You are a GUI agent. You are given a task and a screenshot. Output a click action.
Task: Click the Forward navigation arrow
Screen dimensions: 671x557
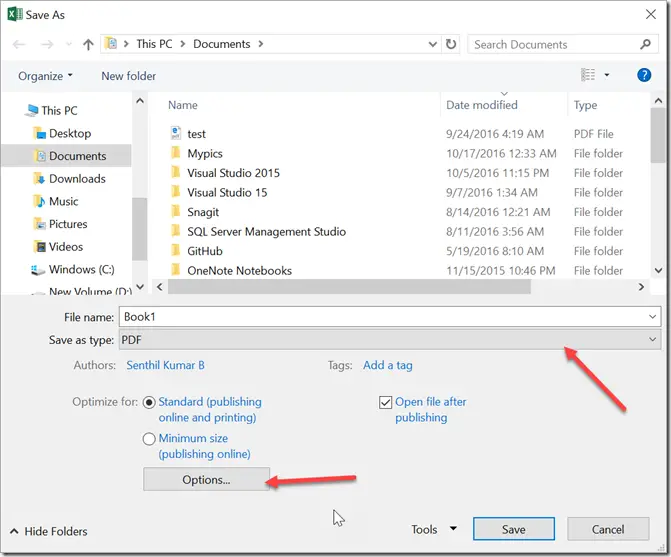(x=47, y=44)
